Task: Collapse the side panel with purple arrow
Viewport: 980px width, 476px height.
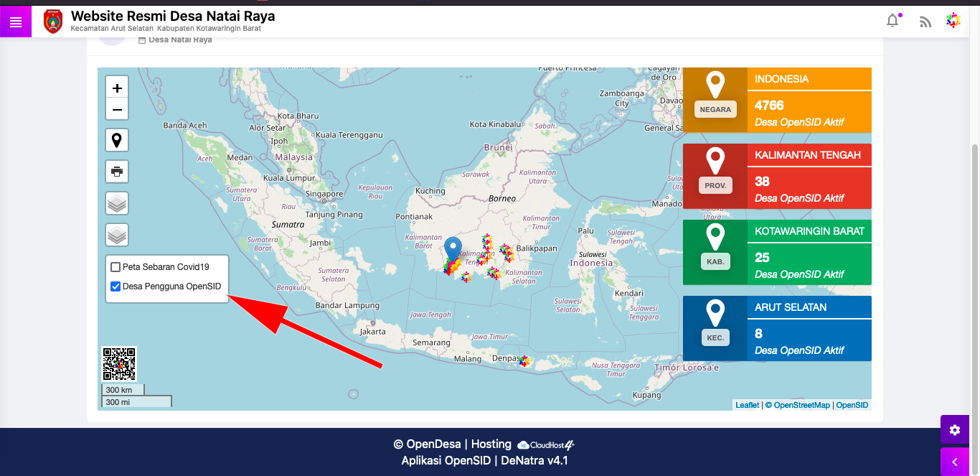Action: pyautogui.click(x=955, y=462)
